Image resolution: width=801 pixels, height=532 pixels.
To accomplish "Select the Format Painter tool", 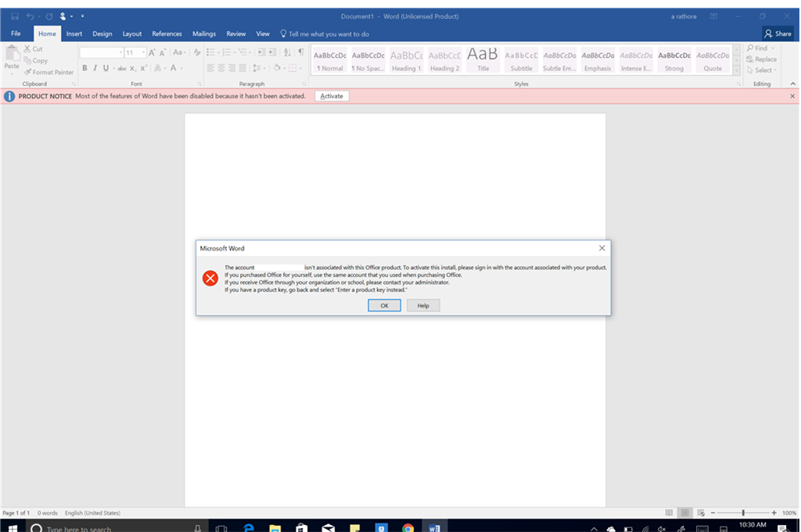I will pyautogui.click(x=49, y=72).
